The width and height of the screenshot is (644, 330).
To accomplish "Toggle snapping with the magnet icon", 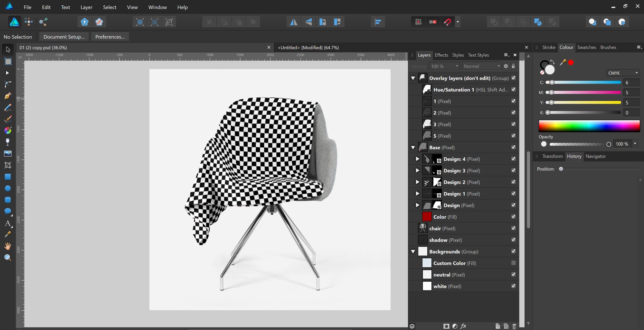I will (x=447, y=22).
